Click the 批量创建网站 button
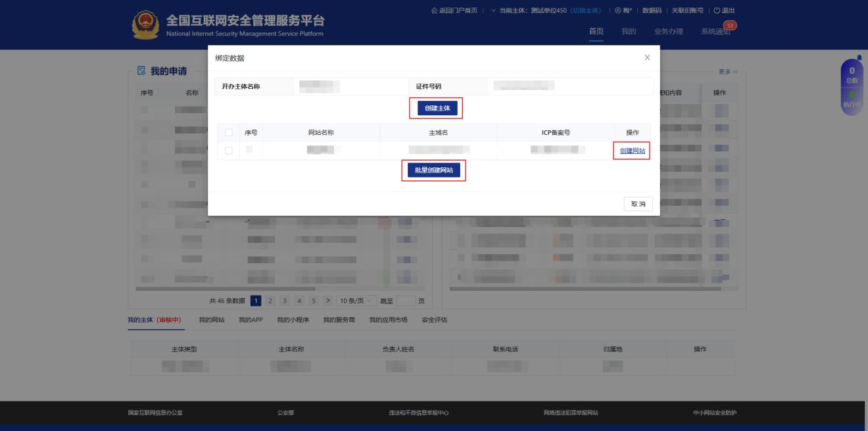 (433, 170)
